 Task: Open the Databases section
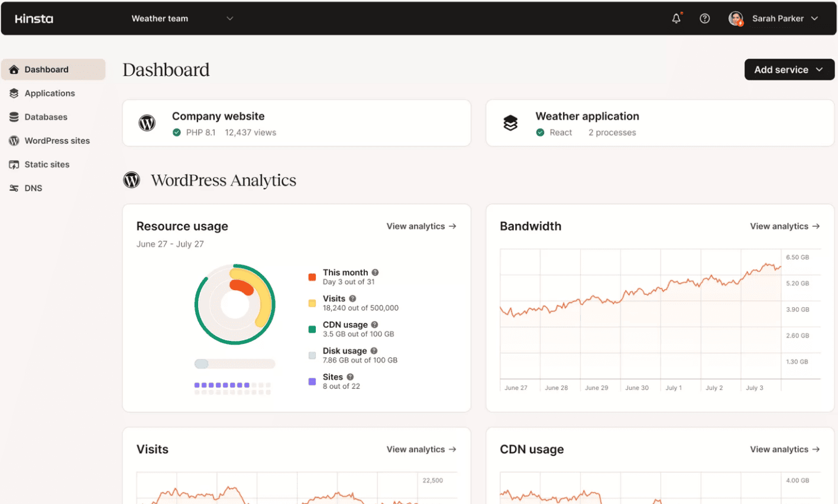click(x=46, y=116)
